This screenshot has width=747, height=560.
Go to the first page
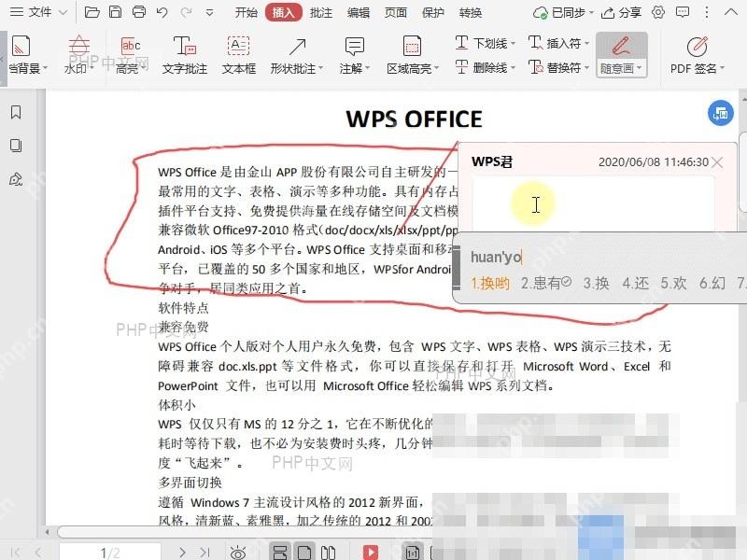click(16, 553)
